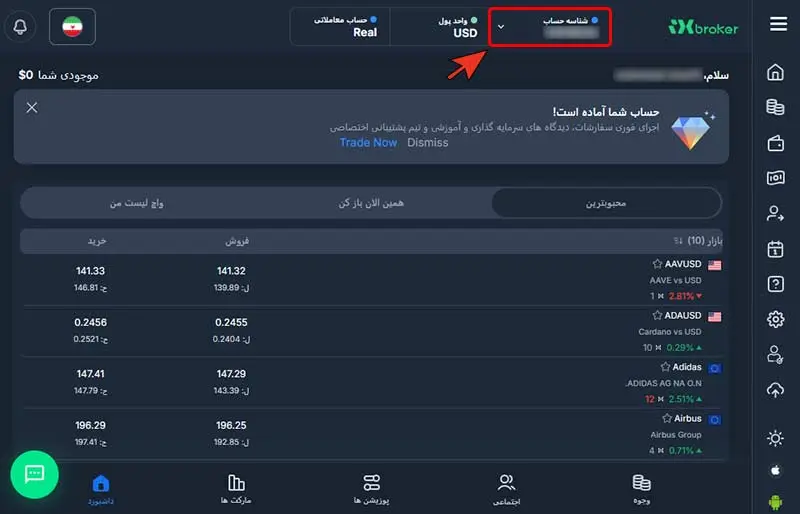Image resolution: width=800 pixels, height=514 pixels.
Task: Click Adidas buy price 147.41
Action: coord(90,374)
